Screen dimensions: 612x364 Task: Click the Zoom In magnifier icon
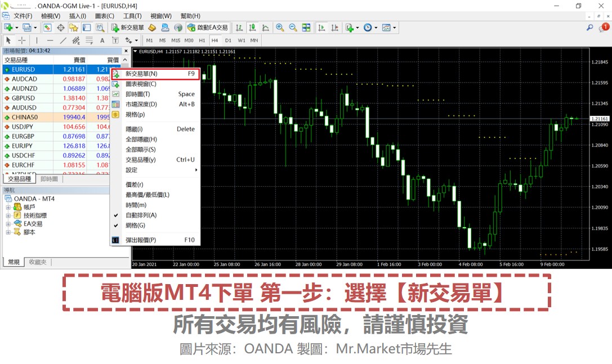click(280, 28)
